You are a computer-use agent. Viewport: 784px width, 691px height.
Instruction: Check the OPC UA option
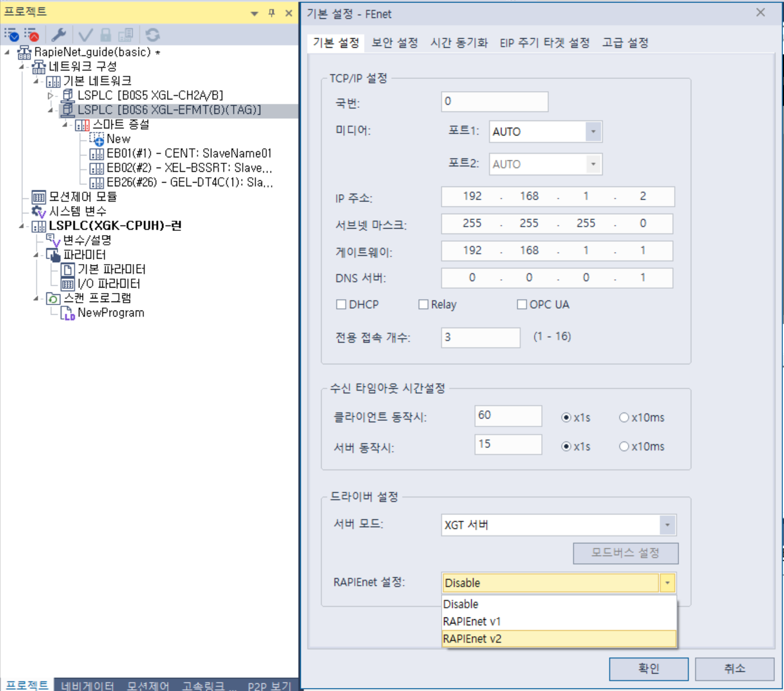[x=521, y=304]
